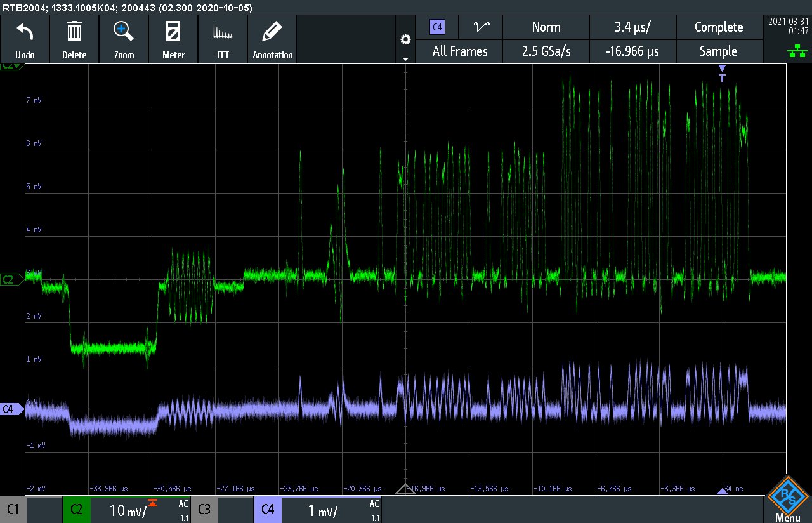Select the Annotation pencil tool
812x523 pixels.
tap(273, 39)
